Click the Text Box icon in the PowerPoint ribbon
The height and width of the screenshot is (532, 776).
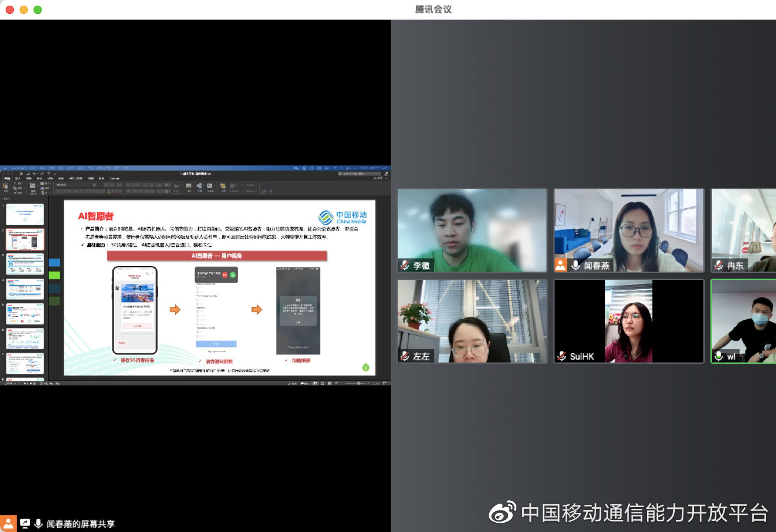[210, 186]
